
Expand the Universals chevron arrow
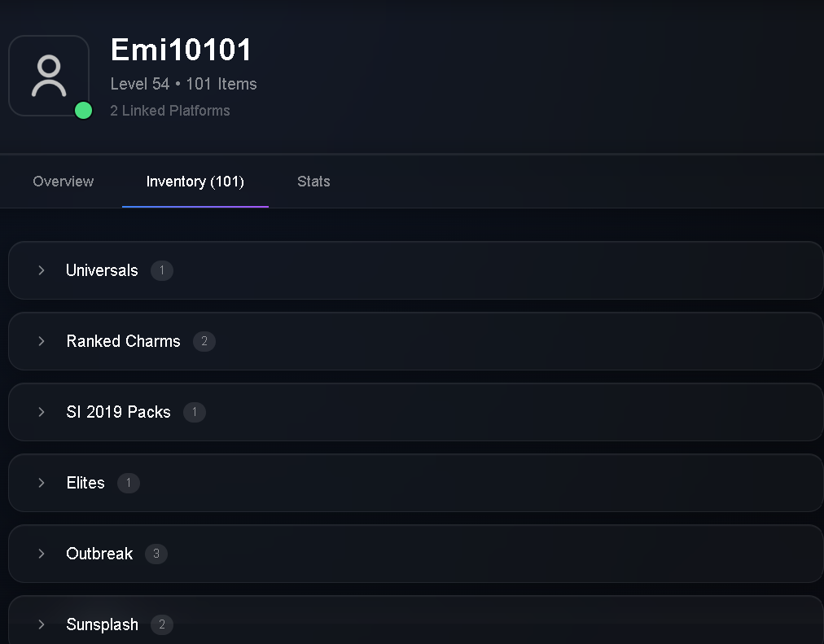tap(42, 270)
